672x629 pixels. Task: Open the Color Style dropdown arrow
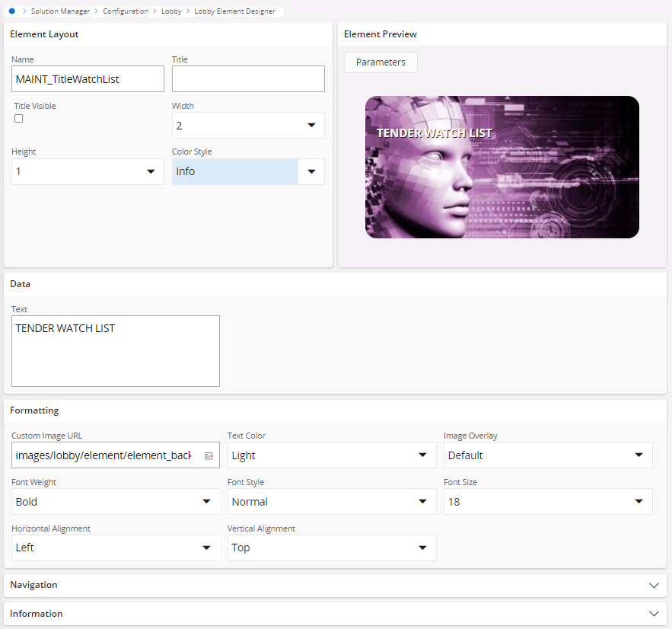[x=311, y=172]
